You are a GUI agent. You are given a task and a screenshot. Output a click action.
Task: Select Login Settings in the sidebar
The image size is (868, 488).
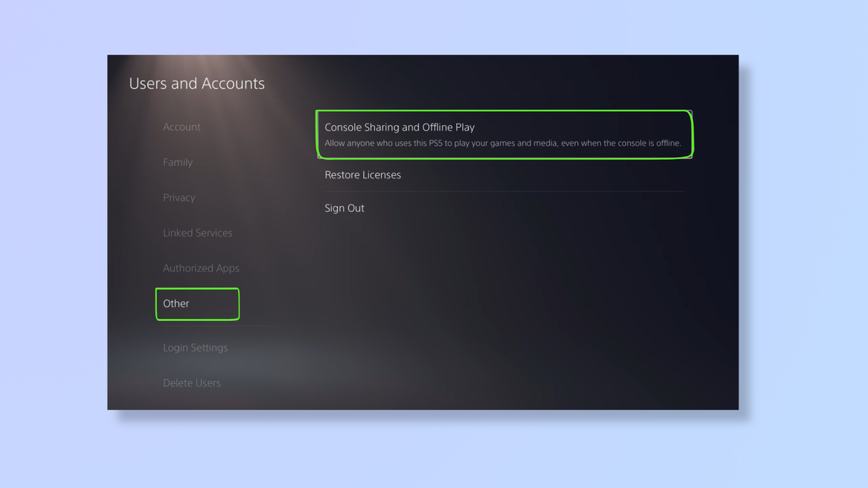pyautogui.click(x=195, y=347)
